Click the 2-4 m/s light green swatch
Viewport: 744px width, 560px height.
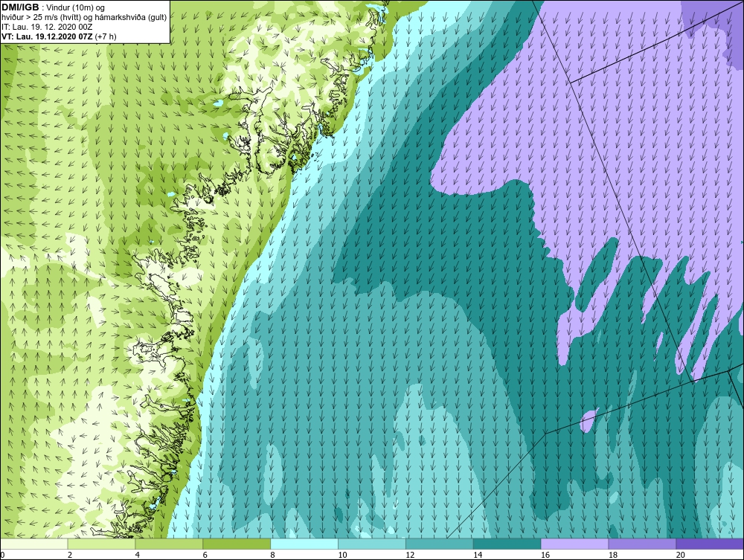point(101,544)
